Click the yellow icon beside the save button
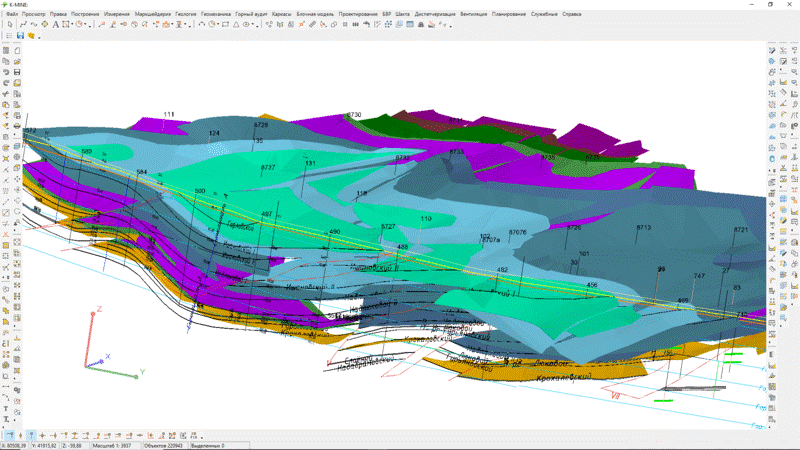 pos(32,35)
